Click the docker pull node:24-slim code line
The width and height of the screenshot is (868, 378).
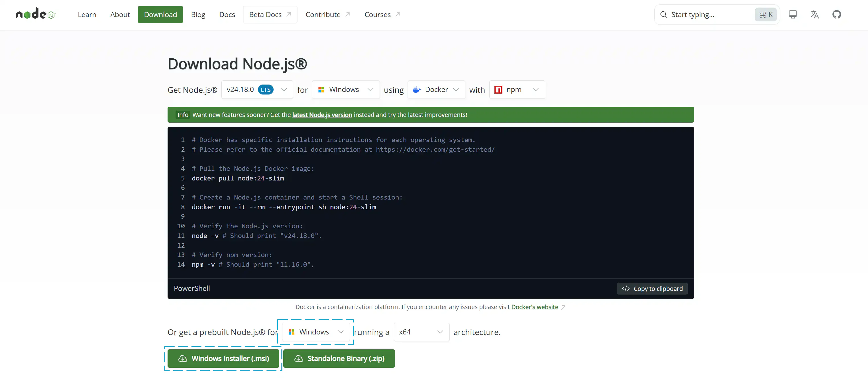(x=238, y=178)
